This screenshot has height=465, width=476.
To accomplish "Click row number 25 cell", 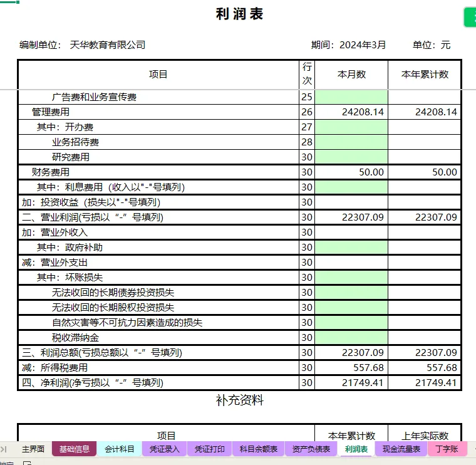I will (307, 97).
